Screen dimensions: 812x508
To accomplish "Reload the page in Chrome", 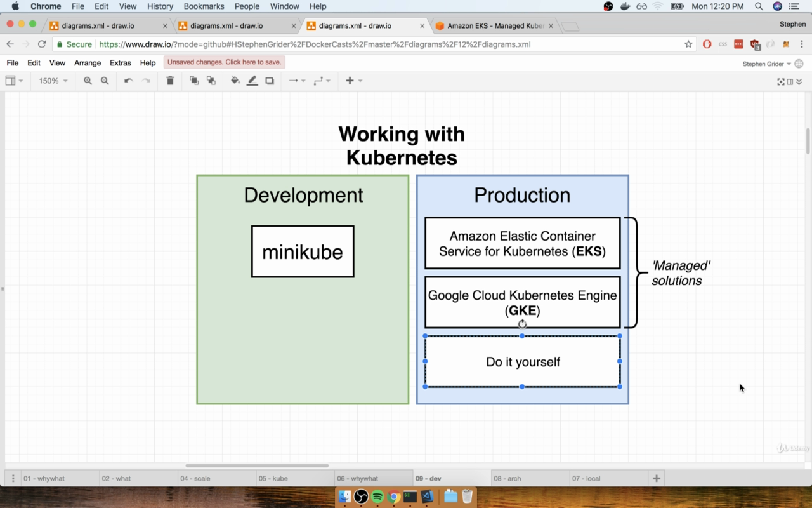I will pyautogui.click(x=42, y=44).
